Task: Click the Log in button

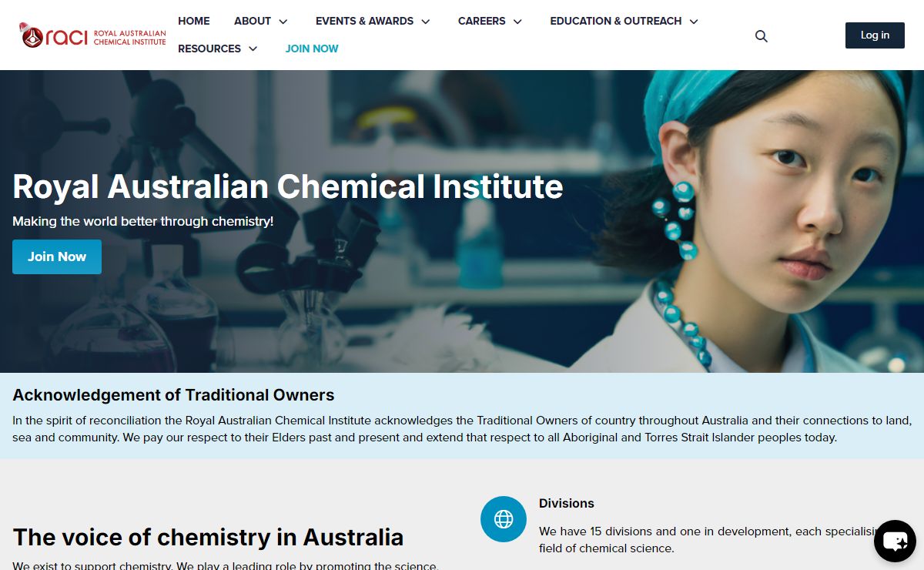Action: pyautogui.click(x=875, y=35)
